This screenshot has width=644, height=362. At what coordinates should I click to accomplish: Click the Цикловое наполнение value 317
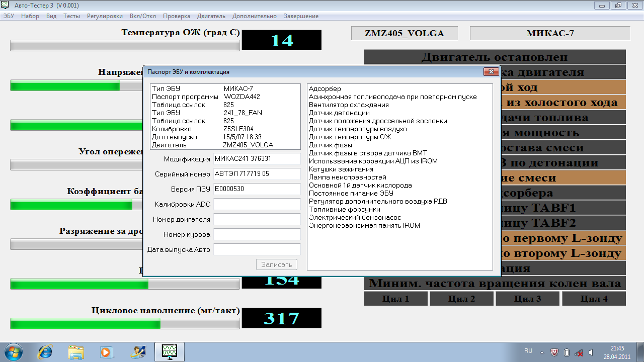pos(281,318)
